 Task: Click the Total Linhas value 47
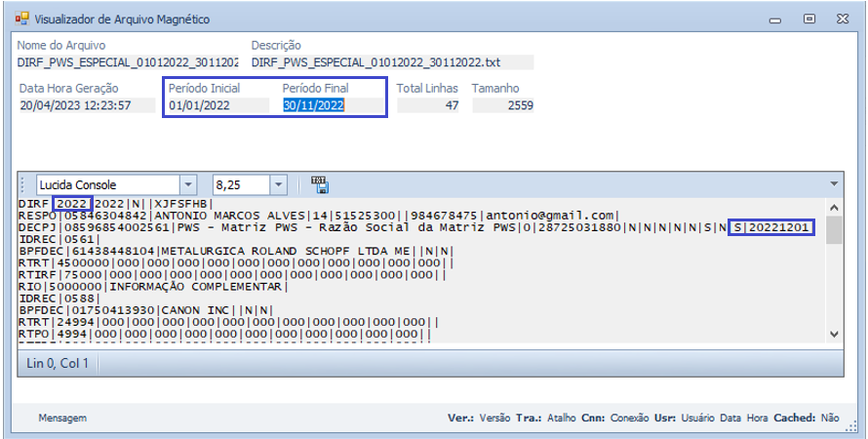coord(428,105)
